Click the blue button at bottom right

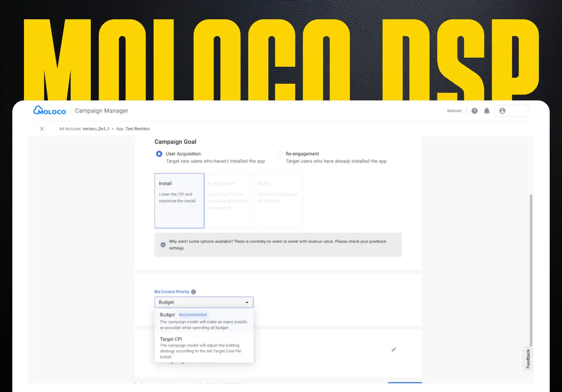coord(405,383)
